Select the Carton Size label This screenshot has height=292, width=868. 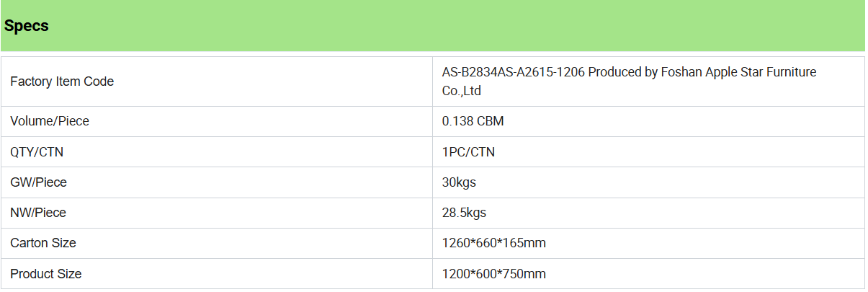(43, 243)
